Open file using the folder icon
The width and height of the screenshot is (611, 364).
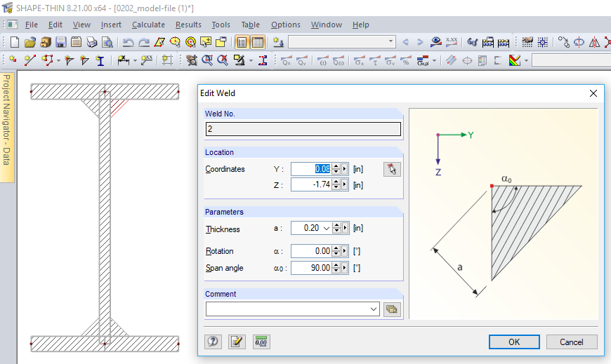[x=30, y=42]
